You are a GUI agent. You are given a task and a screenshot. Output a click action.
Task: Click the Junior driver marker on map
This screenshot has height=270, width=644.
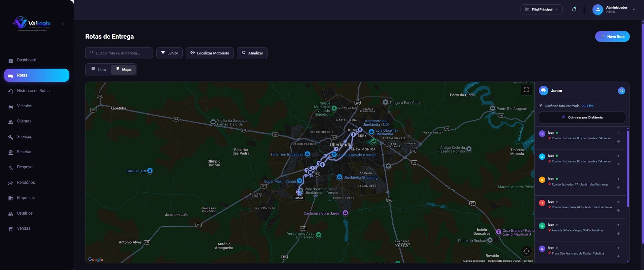300,191
